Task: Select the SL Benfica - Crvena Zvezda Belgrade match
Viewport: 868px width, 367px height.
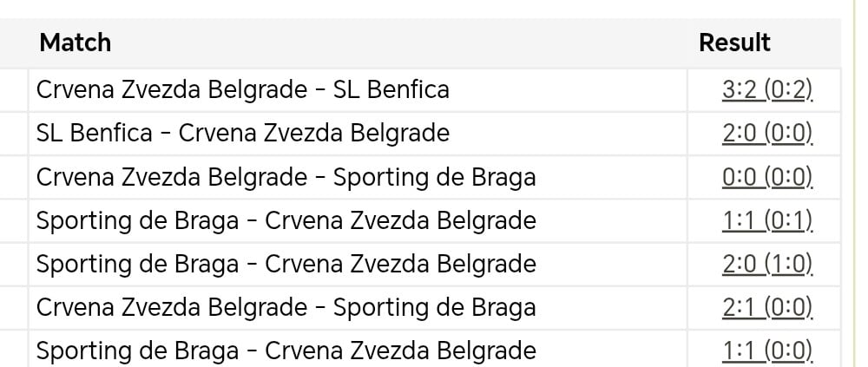Action: 242,133
